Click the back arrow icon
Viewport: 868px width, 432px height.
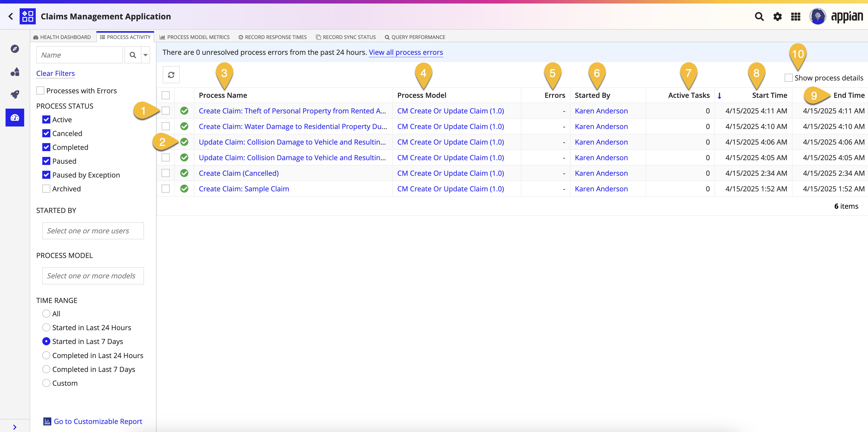coord(11,16)
